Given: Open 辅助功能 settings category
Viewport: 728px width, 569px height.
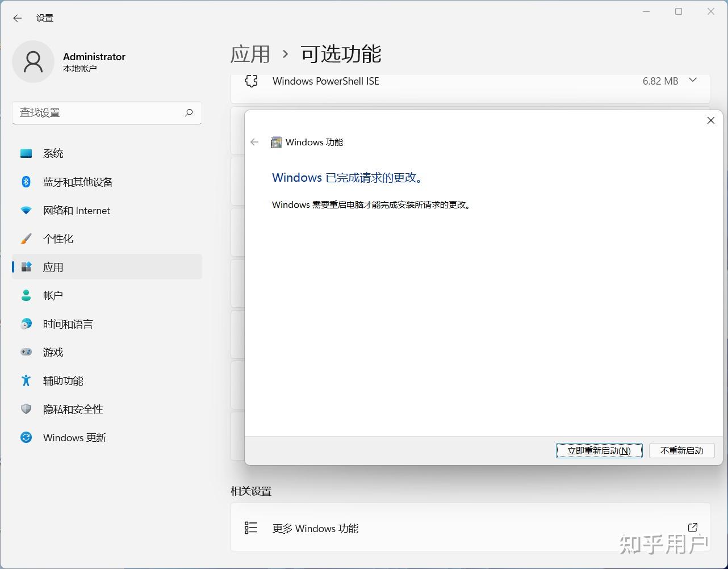Looking at the screenshot, I should (x=107, y=380).
